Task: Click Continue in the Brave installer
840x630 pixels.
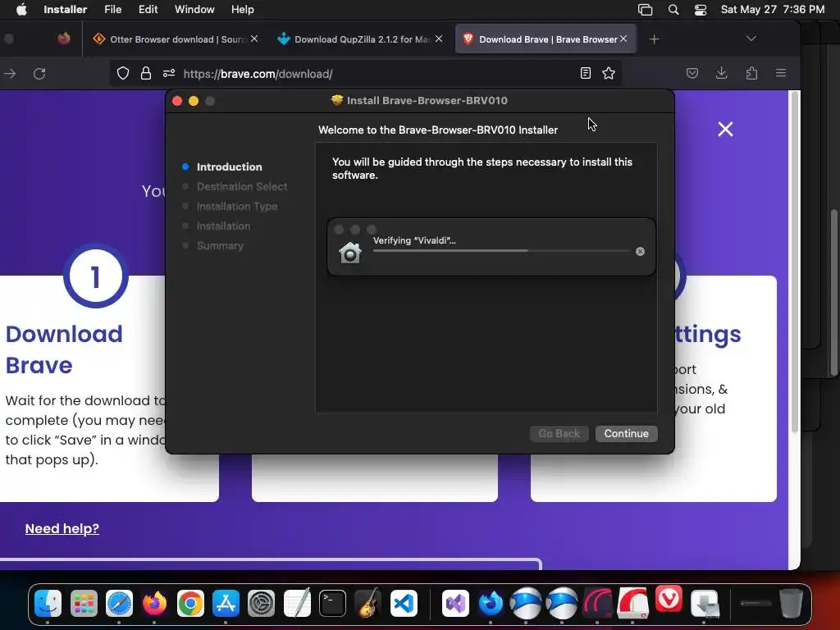Action: tap(626, 433)
